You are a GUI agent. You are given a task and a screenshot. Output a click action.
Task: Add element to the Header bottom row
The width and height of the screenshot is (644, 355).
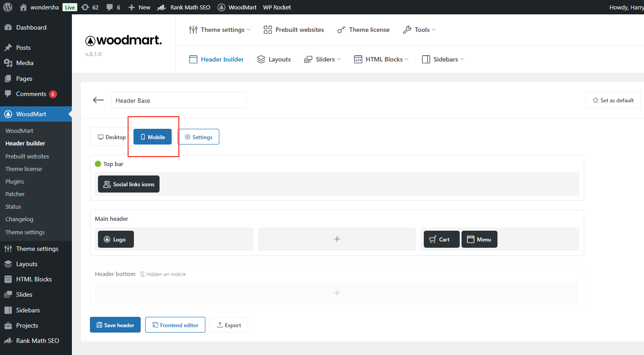pyautogui.click(x=337, y=293)
